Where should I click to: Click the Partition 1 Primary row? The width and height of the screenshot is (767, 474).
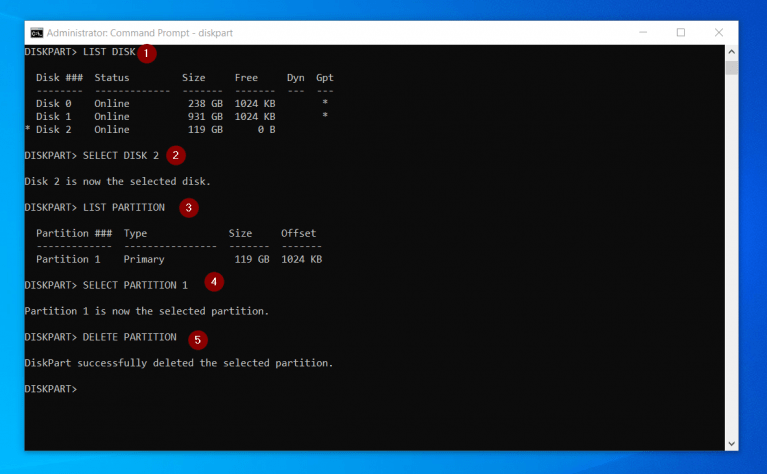(x=178, y=259)
